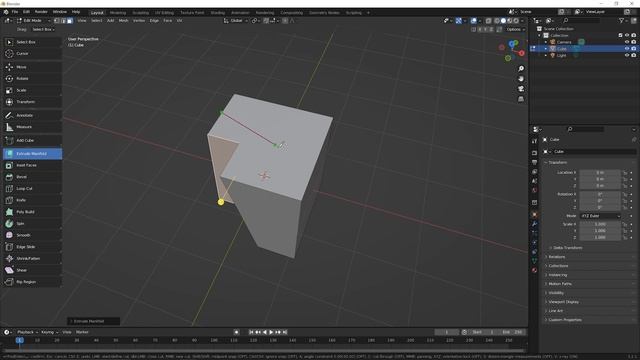
Task: Click the Scale X value field
Action: tap(600, 224)
